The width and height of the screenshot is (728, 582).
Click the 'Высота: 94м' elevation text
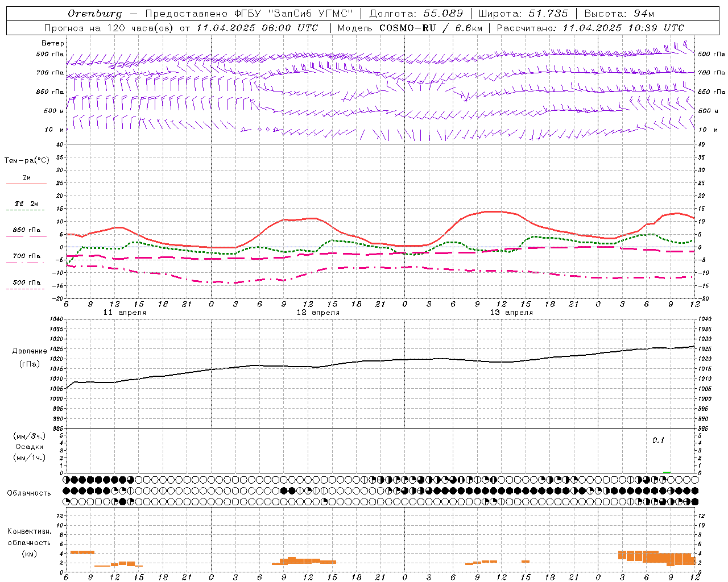[619, 14]
